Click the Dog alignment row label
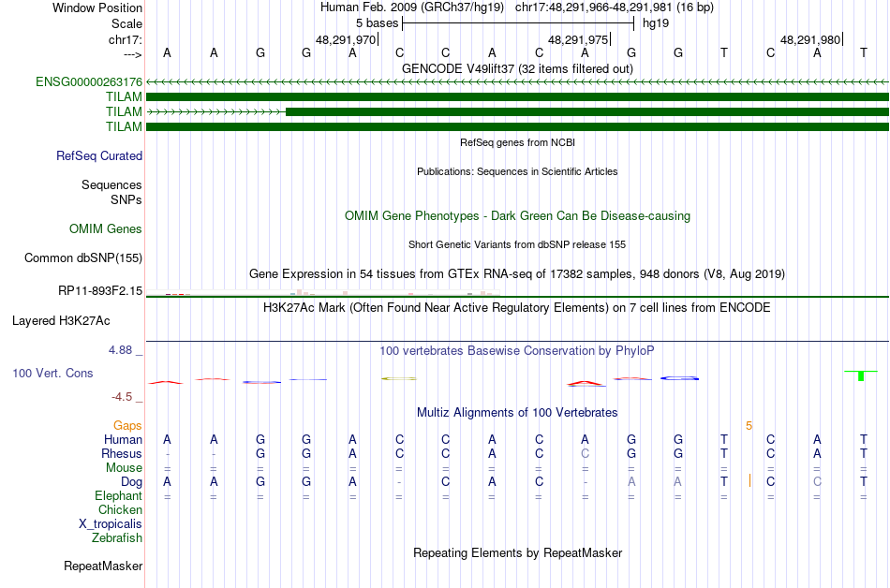This screenshot has width=890, height=588. [x=131, y=482]
